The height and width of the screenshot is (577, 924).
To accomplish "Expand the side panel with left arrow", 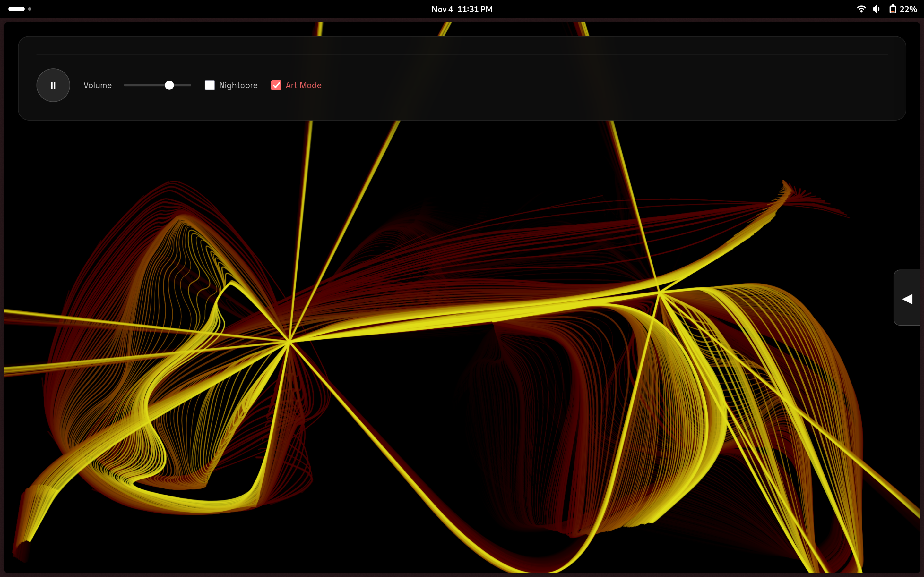I will (x=907, y=299).
